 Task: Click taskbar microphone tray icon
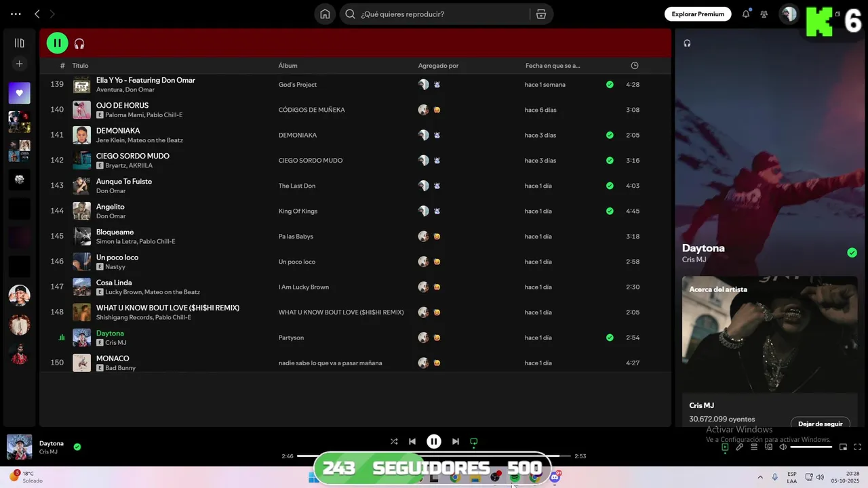775,477
